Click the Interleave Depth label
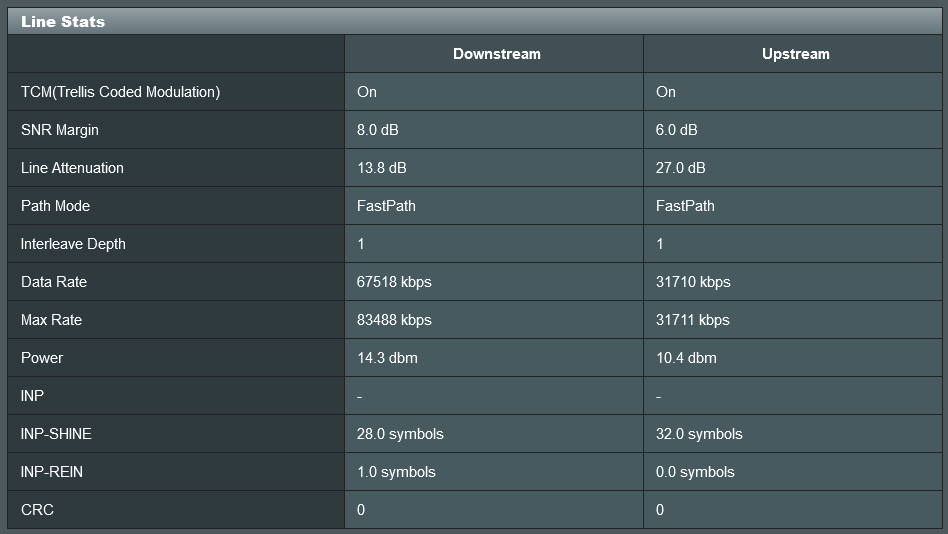The width and height of the screenshot is (948, 534). 73,244
